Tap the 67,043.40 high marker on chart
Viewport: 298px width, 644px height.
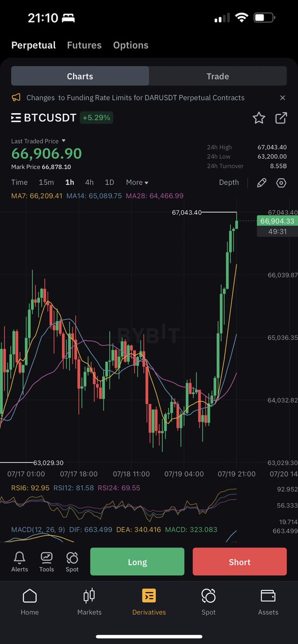(187, 213)
